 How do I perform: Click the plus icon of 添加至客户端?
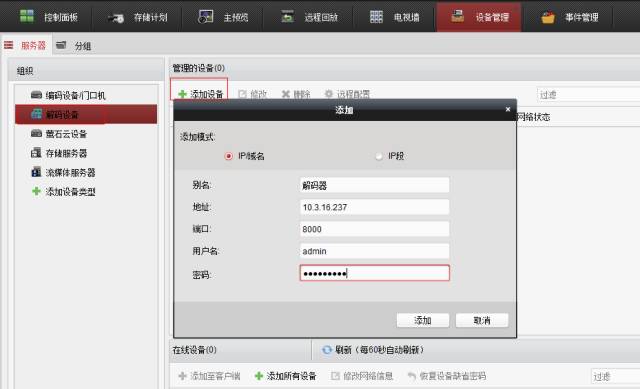tap(182, 376)
